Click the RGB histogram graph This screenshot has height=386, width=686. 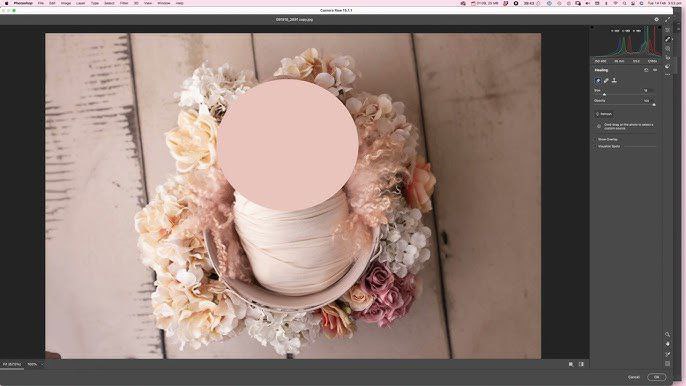click(626, 42)
